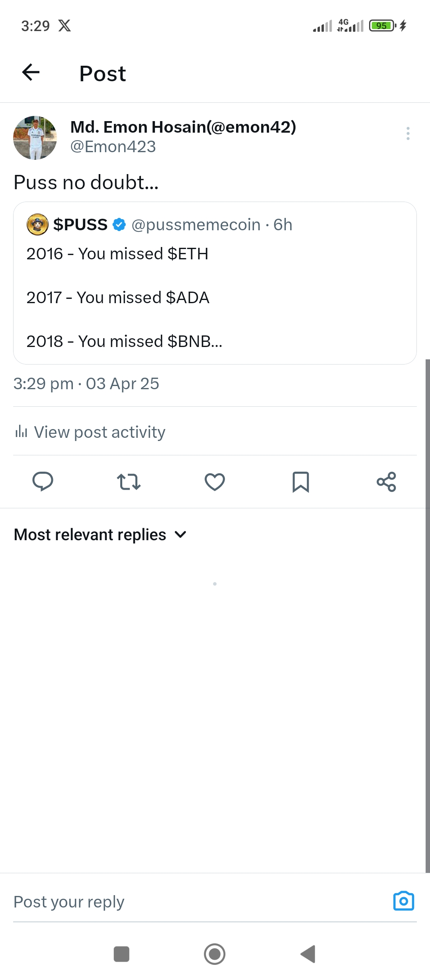Tap the view post activity bar-chart icon
This screenshot has width=430, height=980.
(21, 431)
